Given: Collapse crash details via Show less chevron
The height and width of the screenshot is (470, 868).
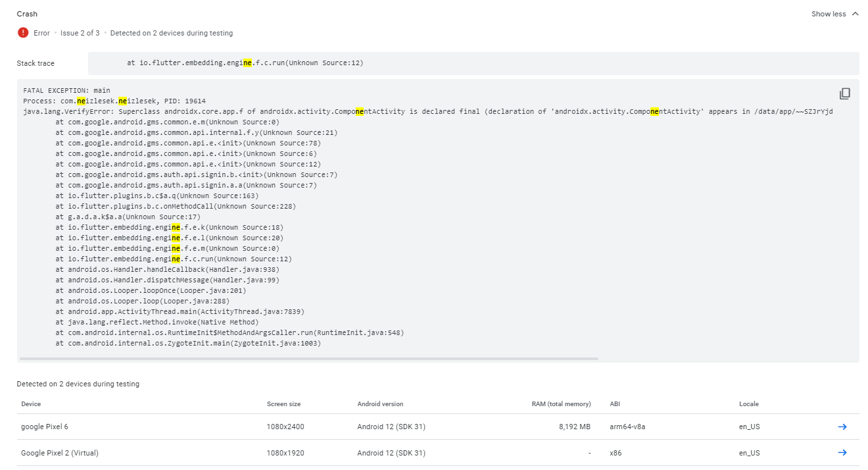Looking at the screenshot, I should tap(855, 14).
